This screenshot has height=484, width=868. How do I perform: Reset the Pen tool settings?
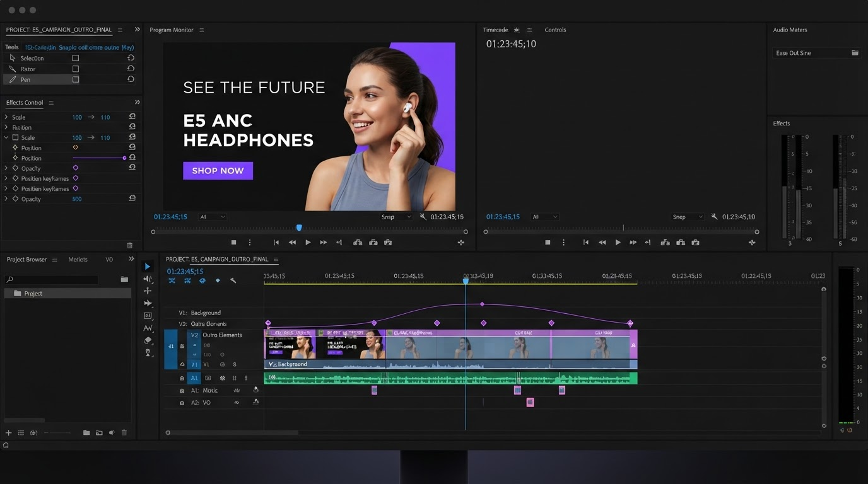131,79
